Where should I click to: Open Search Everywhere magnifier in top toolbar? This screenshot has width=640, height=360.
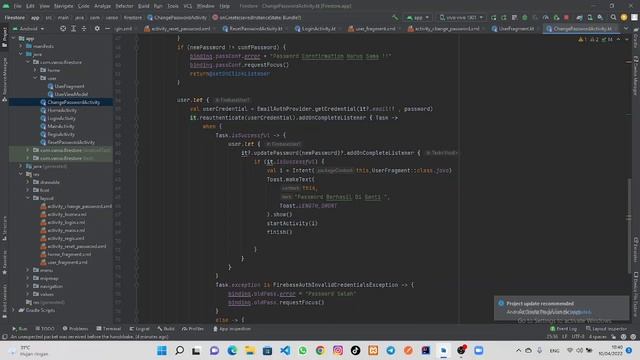[x=613, y=18]
